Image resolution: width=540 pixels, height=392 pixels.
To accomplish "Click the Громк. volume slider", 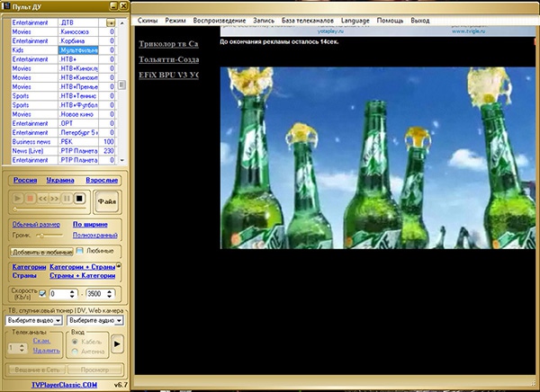I will pyautogui.click(x=51, y=236).
